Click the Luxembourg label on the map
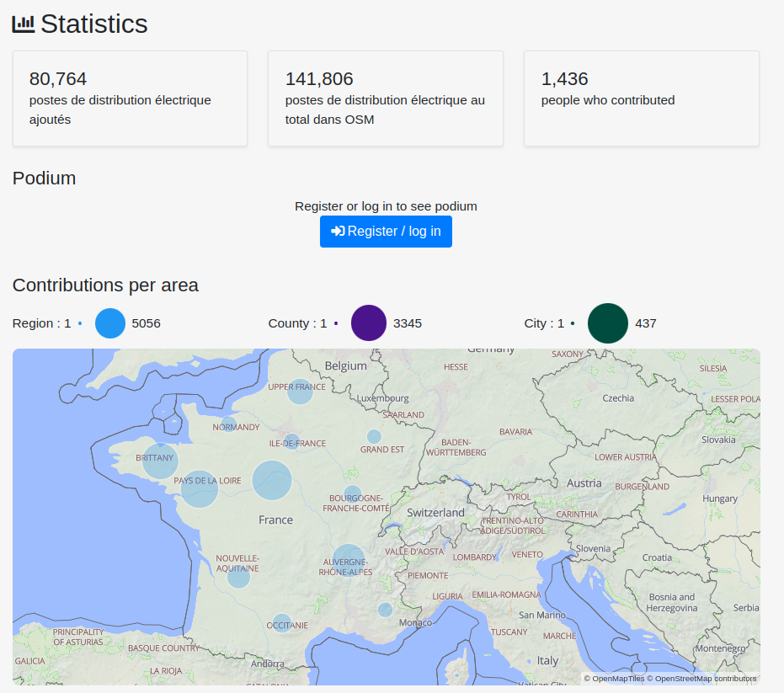The image size is (784, 693). click(x=382, y=398)
